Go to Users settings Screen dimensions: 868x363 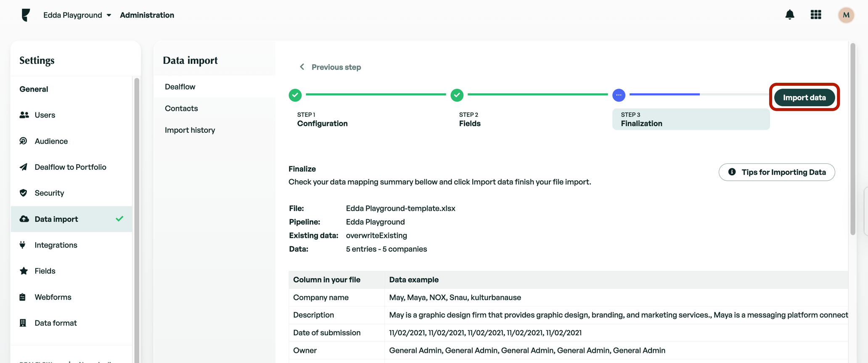tap(71, 115)
